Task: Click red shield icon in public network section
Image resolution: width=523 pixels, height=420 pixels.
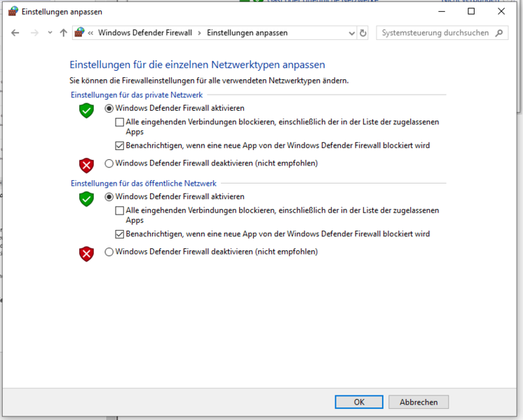Action: (x=86, y=254)
